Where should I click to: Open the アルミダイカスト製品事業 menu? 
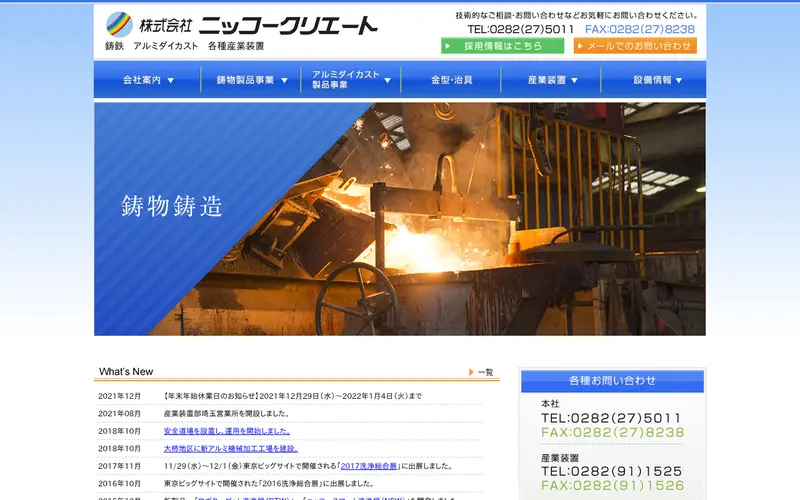click(351, 80)
